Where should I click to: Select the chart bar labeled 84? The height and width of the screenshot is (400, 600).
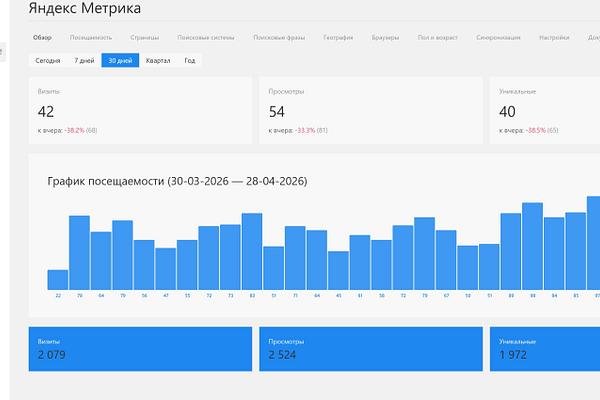(554, 253)
